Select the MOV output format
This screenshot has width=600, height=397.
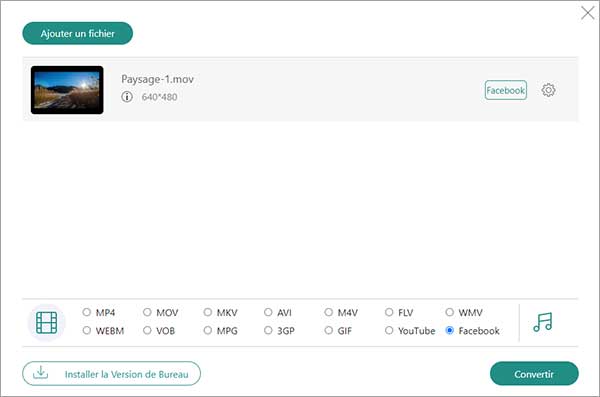tap(147, 312)
